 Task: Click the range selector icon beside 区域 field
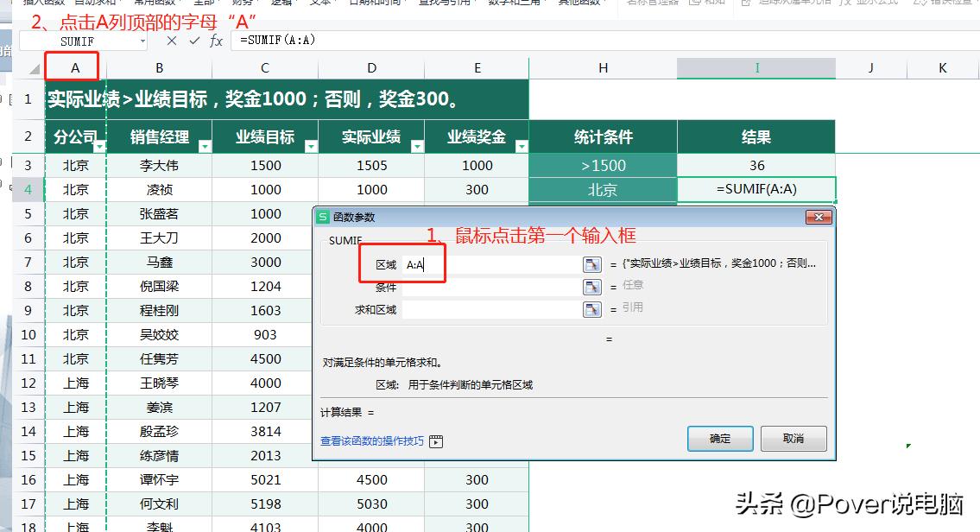tap(593, 264)
